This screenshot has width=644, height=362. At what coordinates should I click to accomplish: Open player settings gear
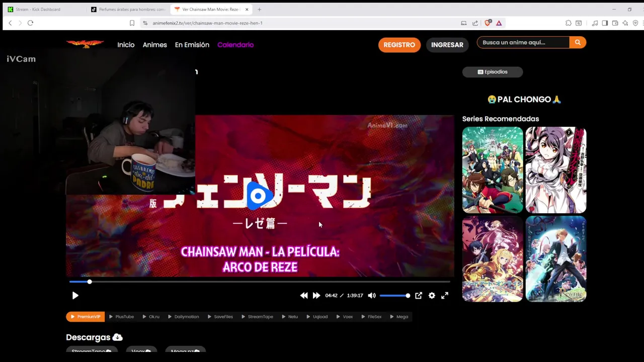click(x=432, y=296)
